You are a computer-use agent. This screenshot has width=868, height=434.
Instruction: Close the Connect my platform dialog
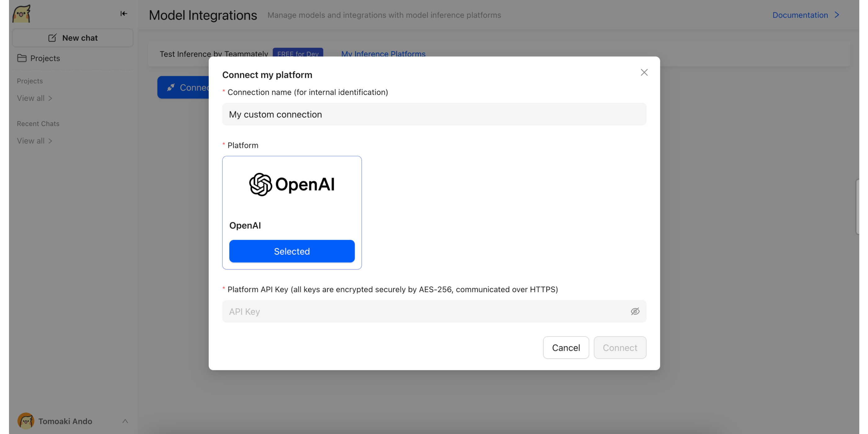click(644, 73)
